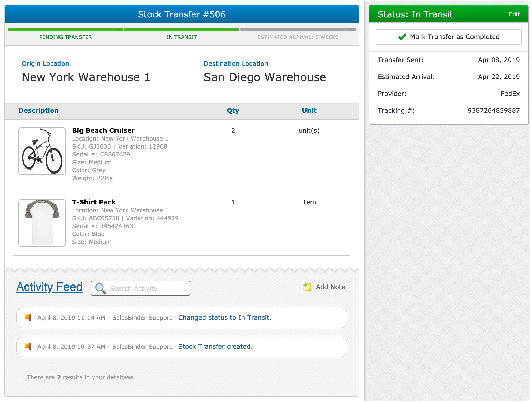Click the magnifier icon in search box
Image resolution: width=532 pixels, height=403 pixels.
pyautogui.click(x=100, y=288)
